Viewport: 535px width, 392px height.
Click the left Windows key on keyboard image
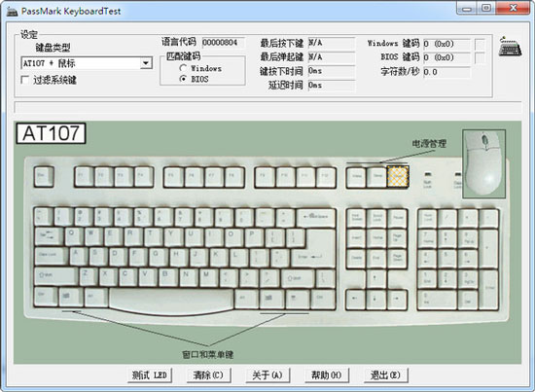coord(71,298)
